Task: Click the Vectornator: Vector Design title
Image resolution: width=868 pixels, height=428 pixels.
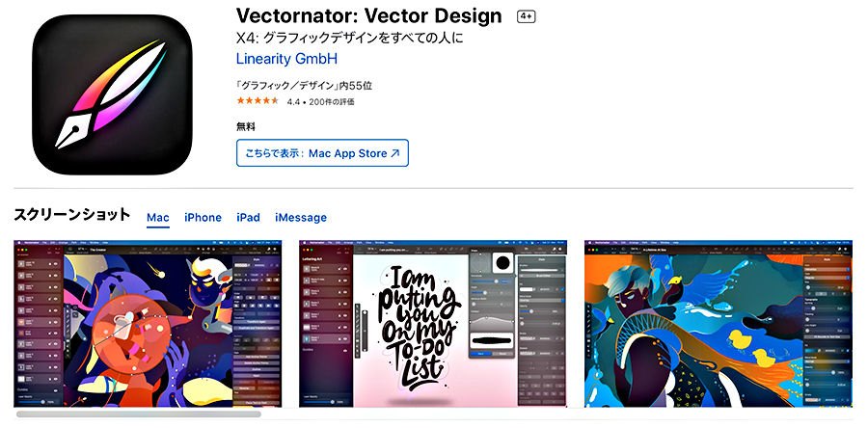Action: click(x=369, y=16)
